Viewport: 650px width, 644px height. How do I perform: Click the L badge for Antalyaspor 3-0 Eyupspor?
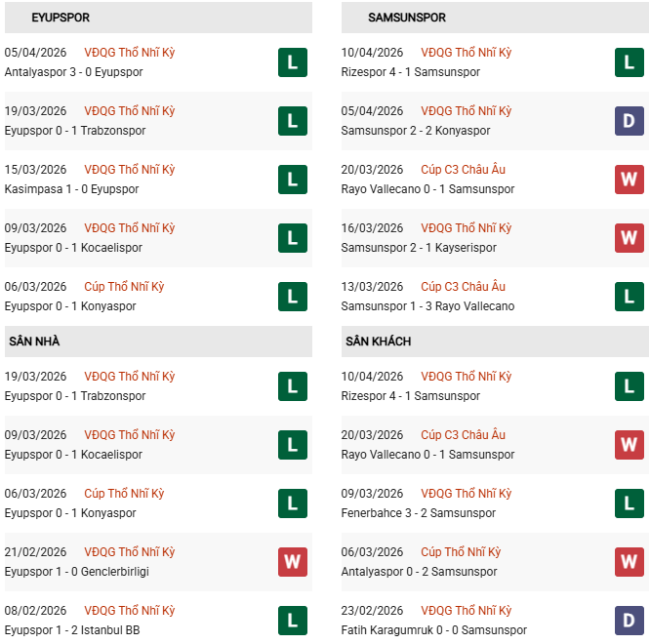click(292, 63)
